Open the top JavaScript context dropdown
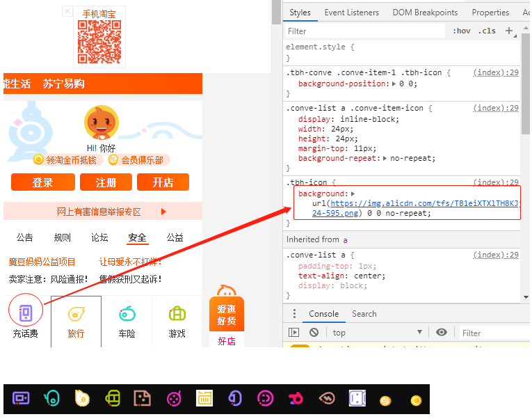Image resolution: width=532 pixels, height=419 pixels. 377,333
